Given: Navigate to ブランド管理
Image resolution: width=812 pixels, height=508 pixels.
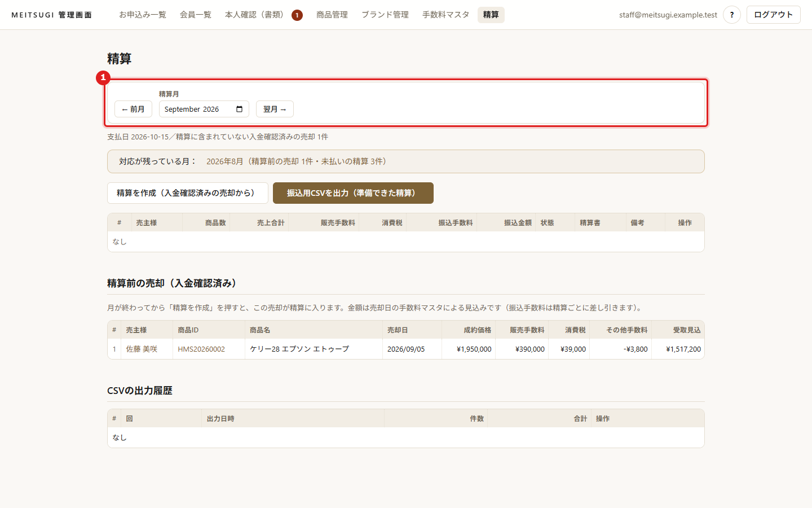Looking at the screenshot, I should 385,15.
